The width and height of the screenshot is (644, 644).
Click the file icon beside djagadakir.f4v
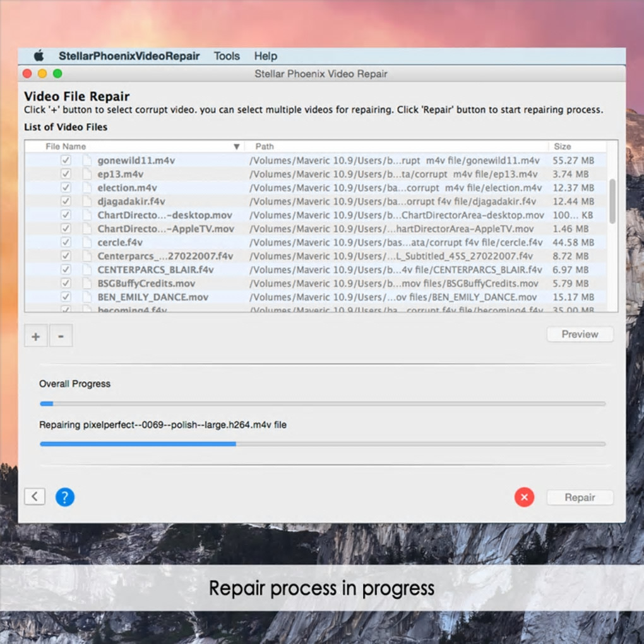pos(86,201)
